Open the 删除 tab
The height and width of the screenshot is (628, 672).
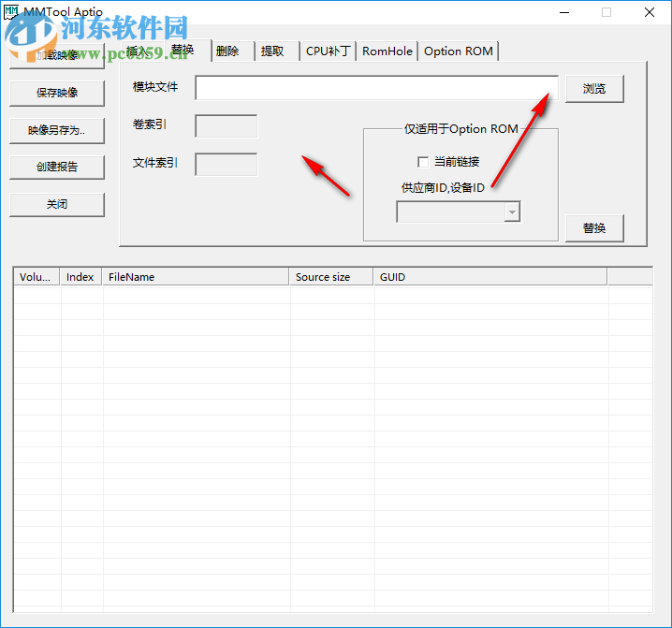tap(233, 51)
